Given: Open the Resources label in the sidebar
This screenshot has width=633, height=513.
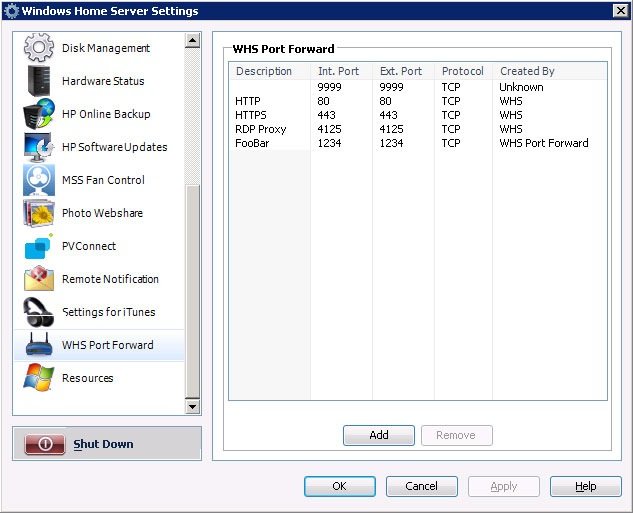Looking at the screenshot, I should pyautogui.click(x=88, y=378).
